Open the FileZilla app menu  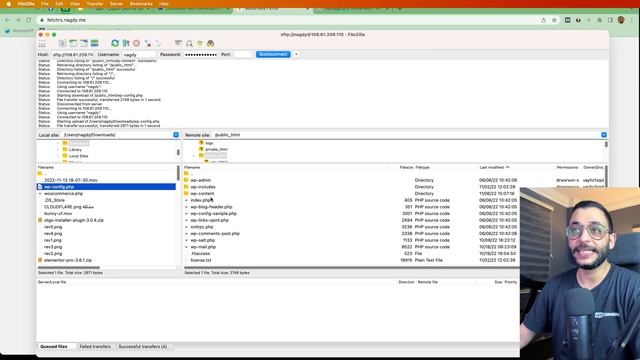[x=26, y=4]
